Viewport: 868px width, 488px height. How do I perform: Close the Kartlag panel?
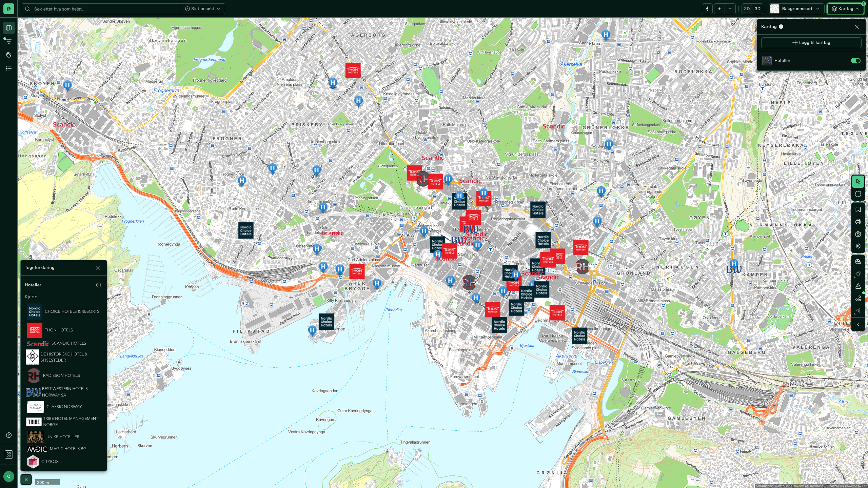click(x=857, y=27)
